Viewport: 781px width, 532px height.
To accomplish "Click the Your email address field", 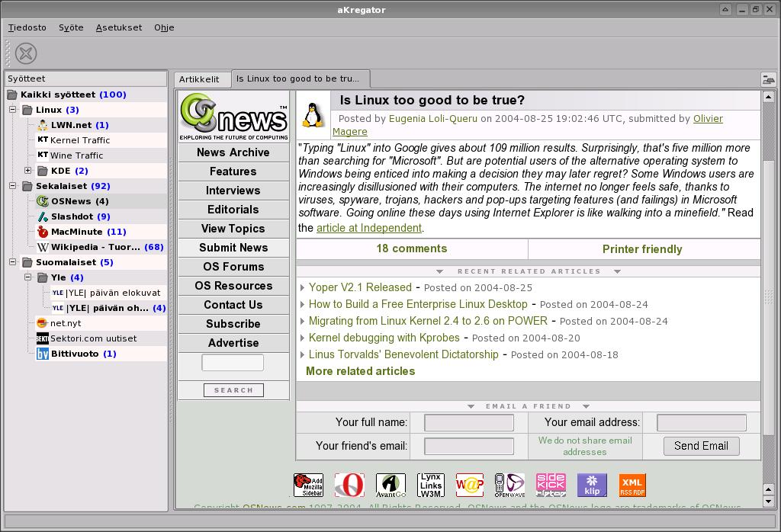I will coord(702,422).
